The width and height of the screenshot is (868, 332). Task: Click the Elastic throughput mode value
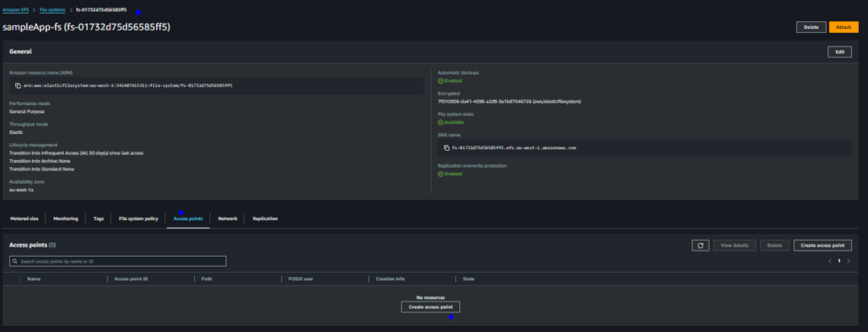click(x=16, y=132)
